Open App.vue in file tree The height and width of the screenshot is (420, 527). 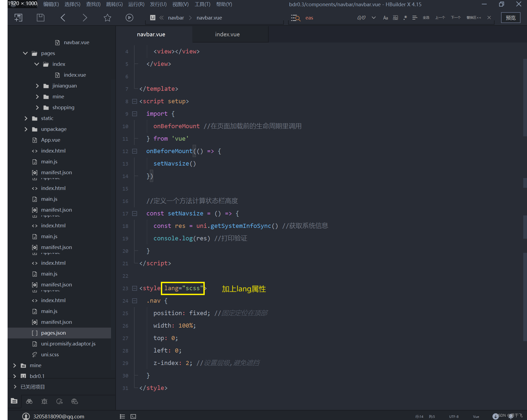(x=50, y=140)
